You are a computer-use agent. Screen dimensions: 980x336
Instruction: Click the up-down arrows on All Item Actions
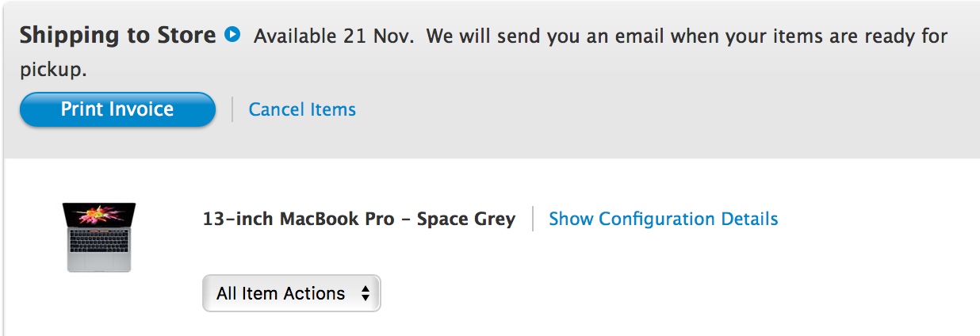click(x=365, y=293)
